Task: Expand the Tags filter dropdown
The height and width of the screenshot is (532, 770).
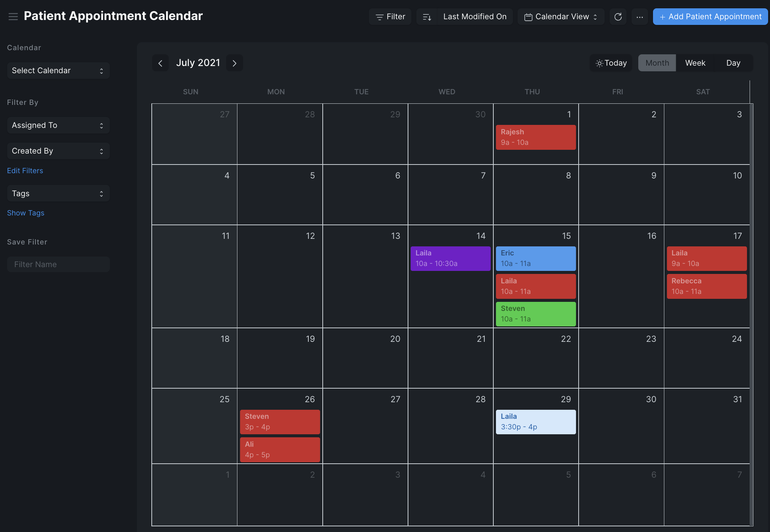Action: 58,194
